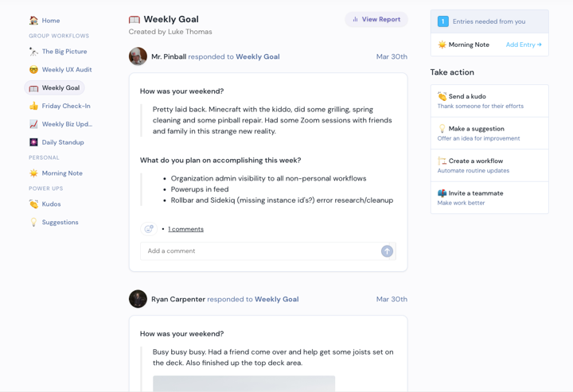The width and height of the screenshot is (573, 392).
Task: Click the Friday Check-In thumbs-up icon
Action: coord(33,106)
